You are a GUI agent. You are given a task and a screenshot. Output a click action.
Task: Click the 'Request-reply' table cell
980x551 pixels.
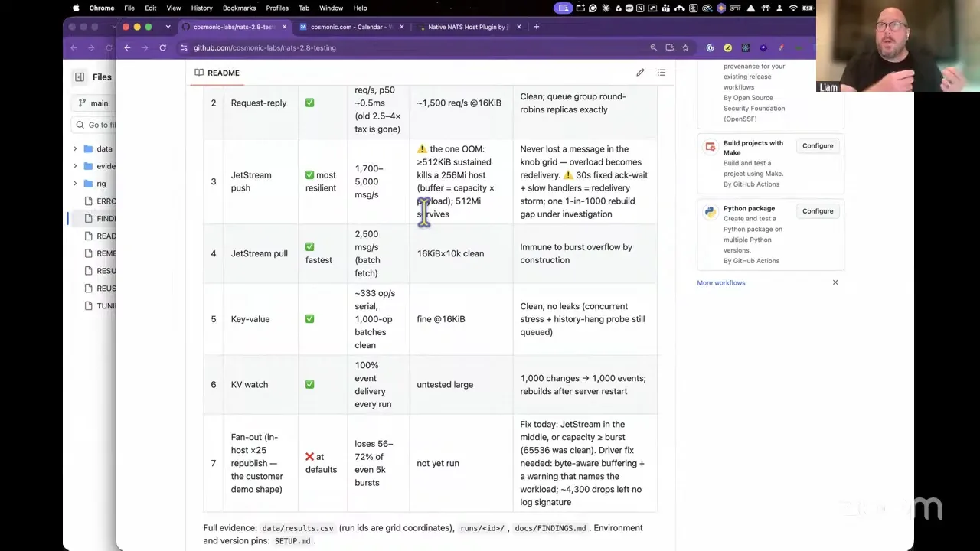pos(259,103)
